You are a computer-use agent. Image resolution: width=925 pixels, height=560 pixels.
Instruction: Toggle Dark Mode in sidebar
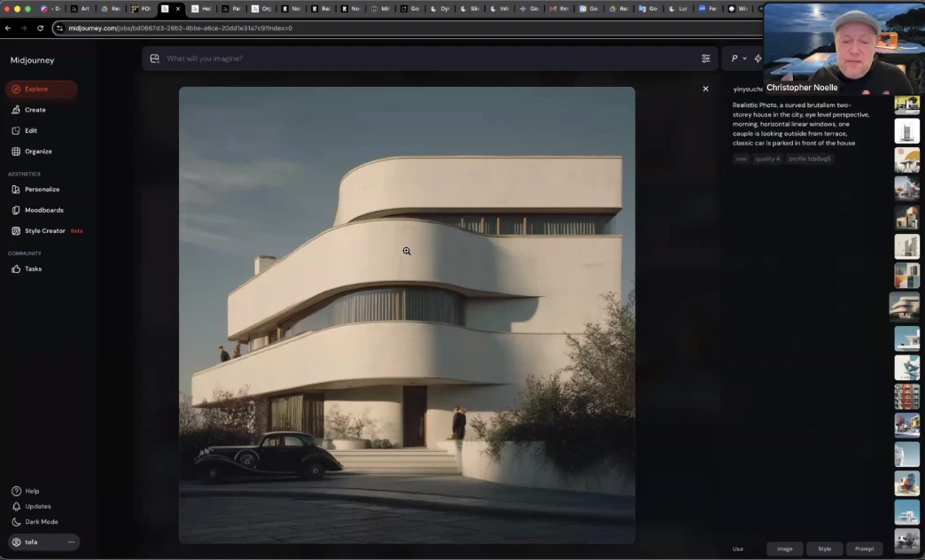click(41, 522)
